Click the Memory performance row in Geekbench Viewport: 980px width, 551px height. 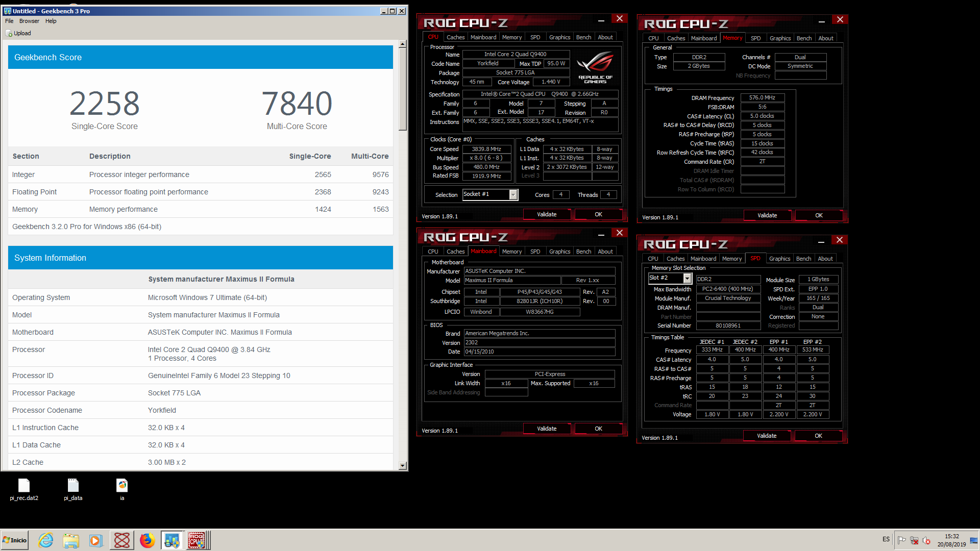coord(200,209)
